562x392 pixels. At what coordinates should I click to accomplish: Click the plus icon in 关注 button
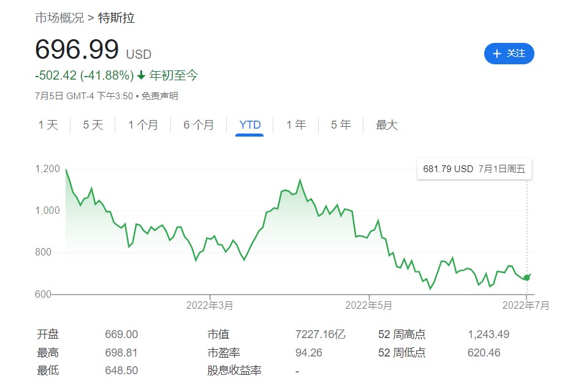click(497, 54)
